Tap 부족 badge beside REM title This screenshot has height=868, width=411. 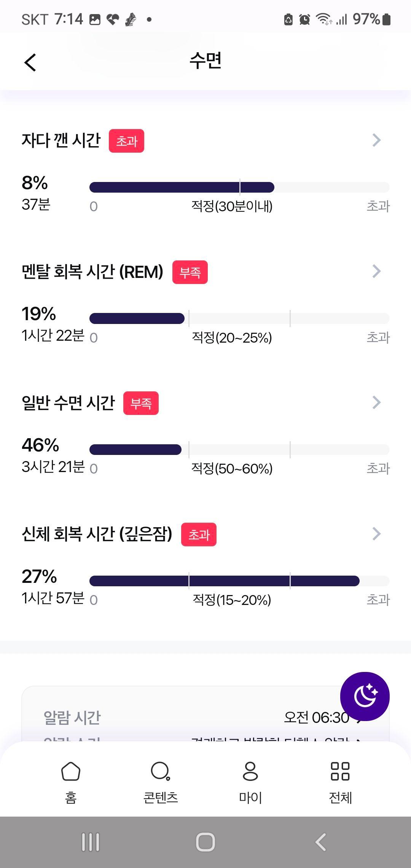pos(190,272)
